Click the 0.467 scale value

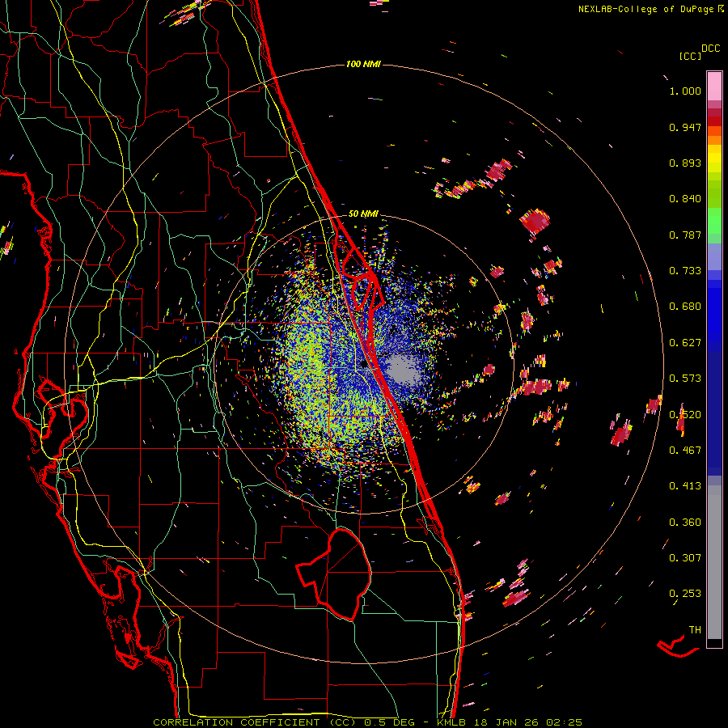point(685,451)
